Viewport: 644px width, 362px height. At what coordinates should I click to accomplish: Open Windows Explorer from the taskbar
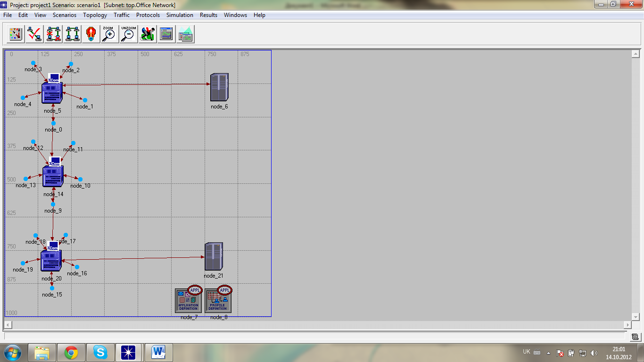pyautogui.click(x=42, y=352)
